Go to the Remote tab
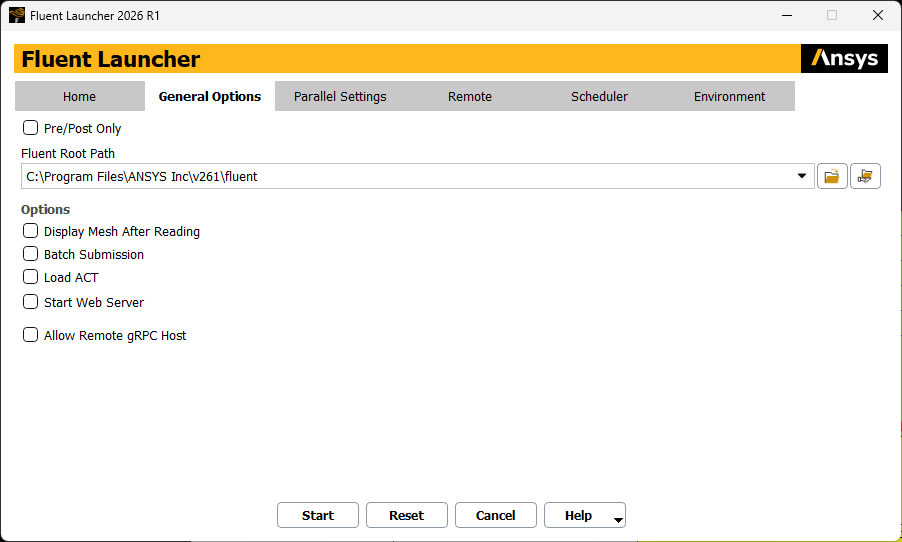902x542 pixels. [x=470, y=96]
